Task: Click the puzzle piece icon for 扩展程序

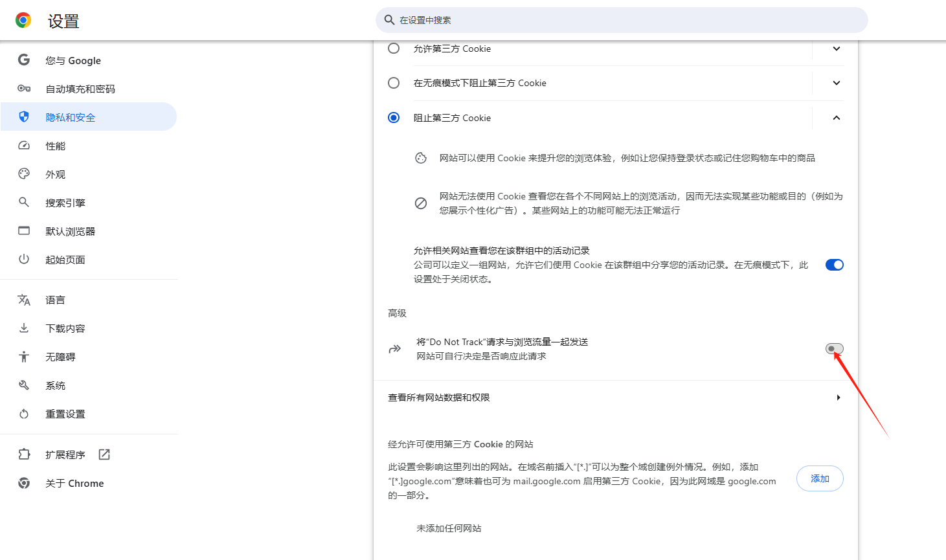Action: click(x=24, y=454)
